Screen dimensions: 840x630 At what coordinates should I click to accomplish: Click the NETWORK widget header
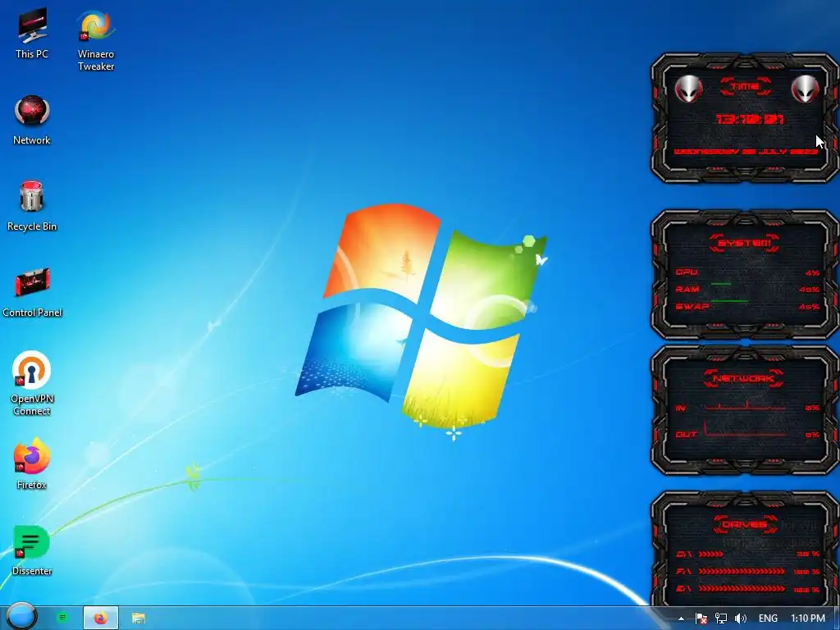point(743,378)
